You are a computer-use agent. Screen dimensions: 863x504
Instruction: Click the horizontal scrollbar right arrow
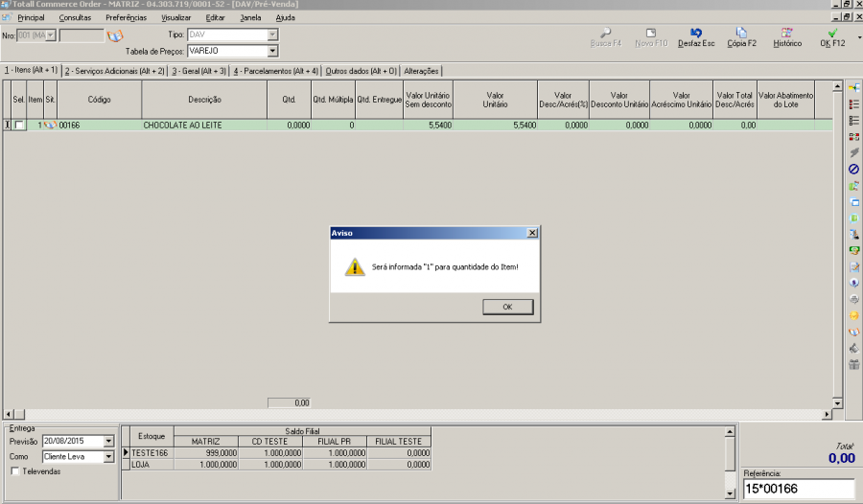pyautogui.click(x=828, y=414)
